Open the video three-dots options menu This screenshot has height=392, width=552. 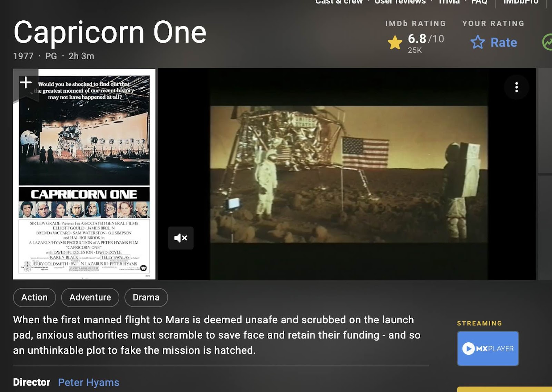pyautogui.click(x=516, y=87)
